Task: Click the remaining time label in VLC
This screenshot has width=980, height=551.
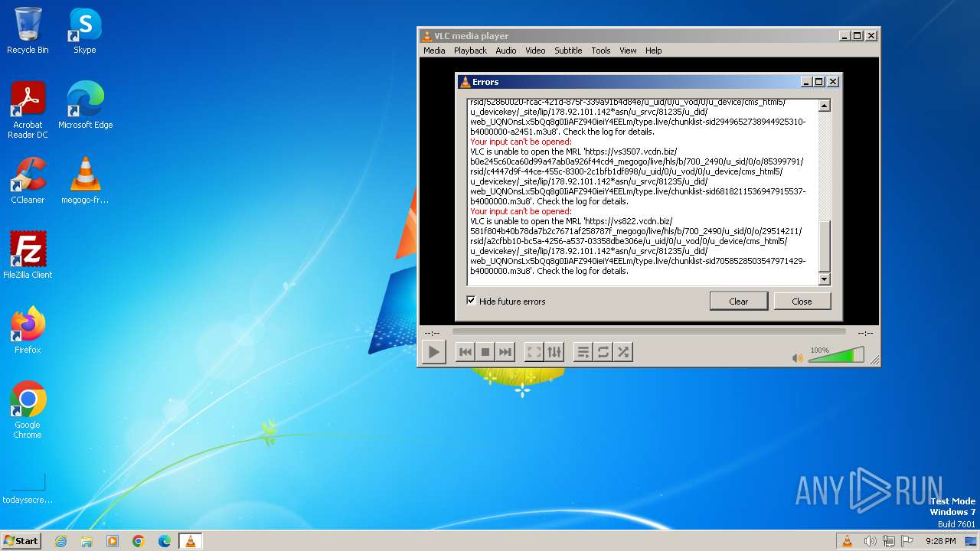Action: click(865, 333)
